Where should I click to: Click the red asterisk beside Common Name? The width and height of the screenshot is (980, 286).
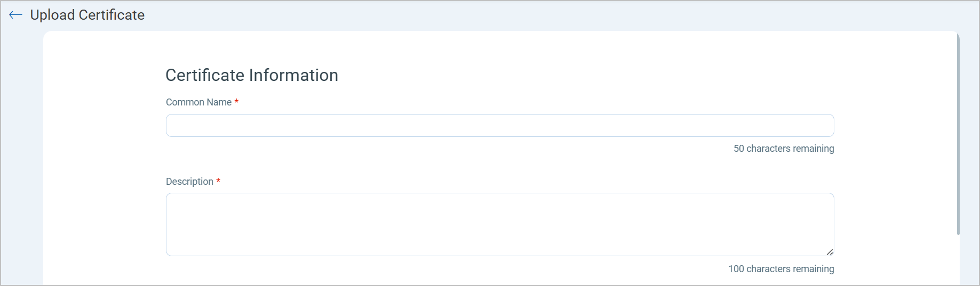tap(236, 101)
